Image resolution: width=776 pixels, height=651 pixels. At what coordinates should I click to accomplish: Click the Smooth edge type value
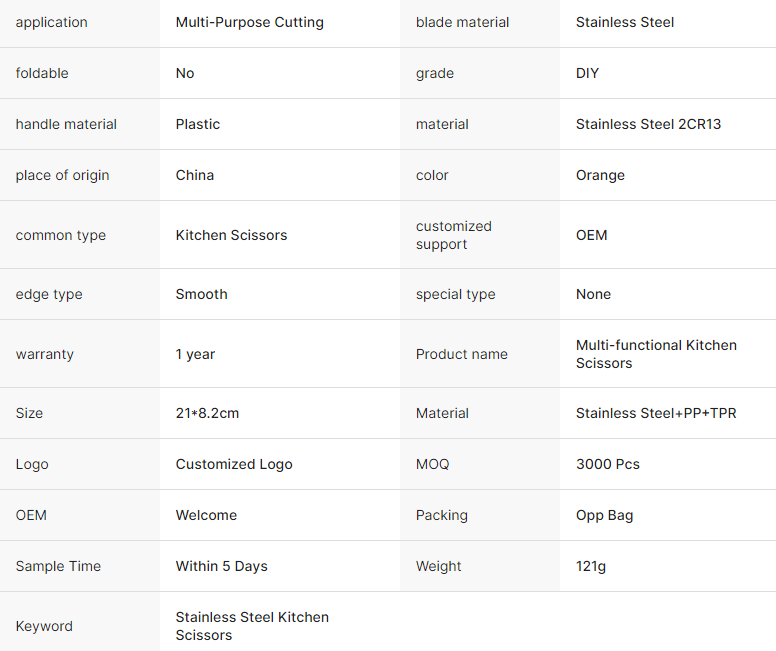[x=201, y=294]
